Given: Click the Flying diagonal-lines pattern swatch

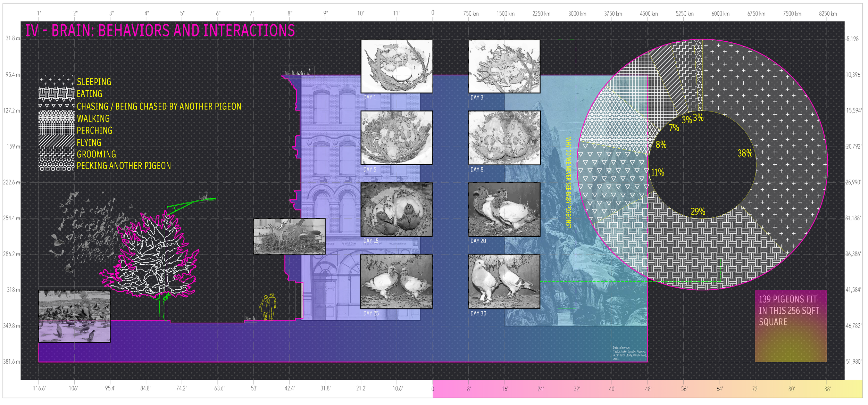Looking at the screenshot, I should [56, 141].
